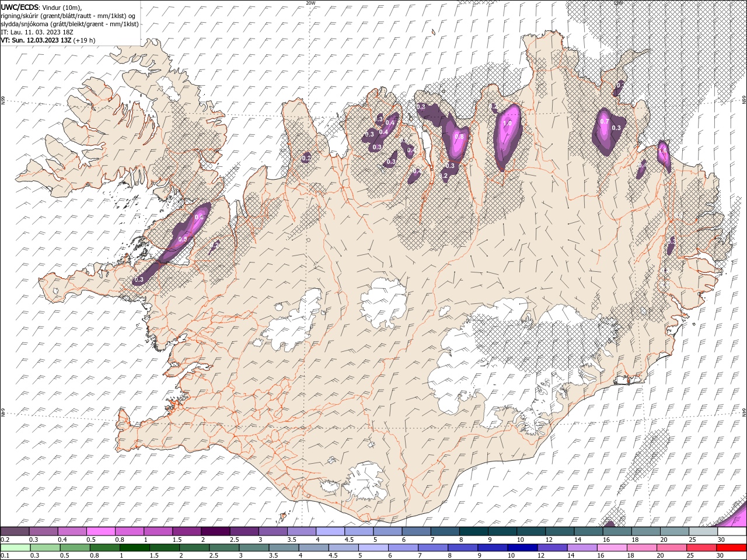The height and width of the screenshot is (560, 747).
Task: Click the '16' label on the upper legend row
Action: coord(606,540)
